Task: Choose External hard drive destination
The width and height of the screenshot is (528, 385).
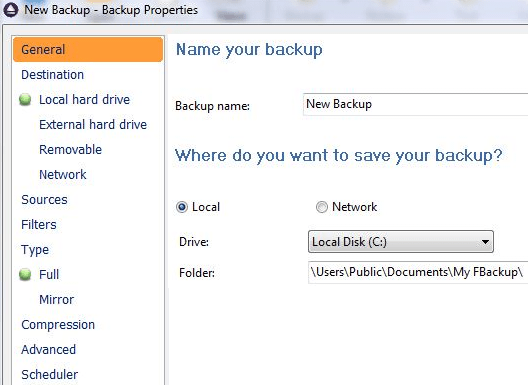Action: pyautogui.click(x=93, y=124)
